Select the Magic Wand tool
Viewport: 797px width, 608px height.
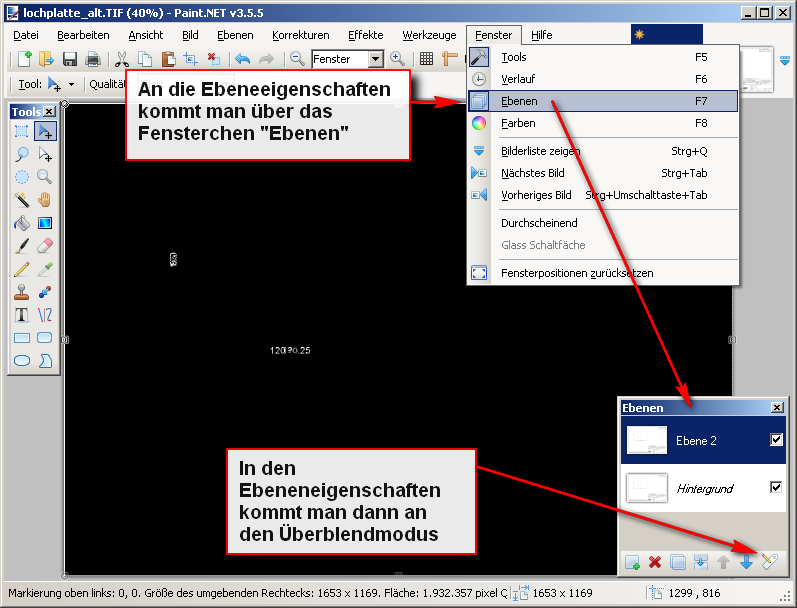coord(21,200)
